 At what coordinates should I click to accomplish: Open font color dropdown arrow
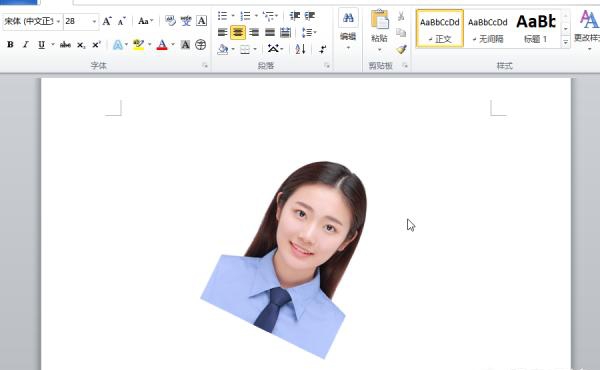(173, 45)
